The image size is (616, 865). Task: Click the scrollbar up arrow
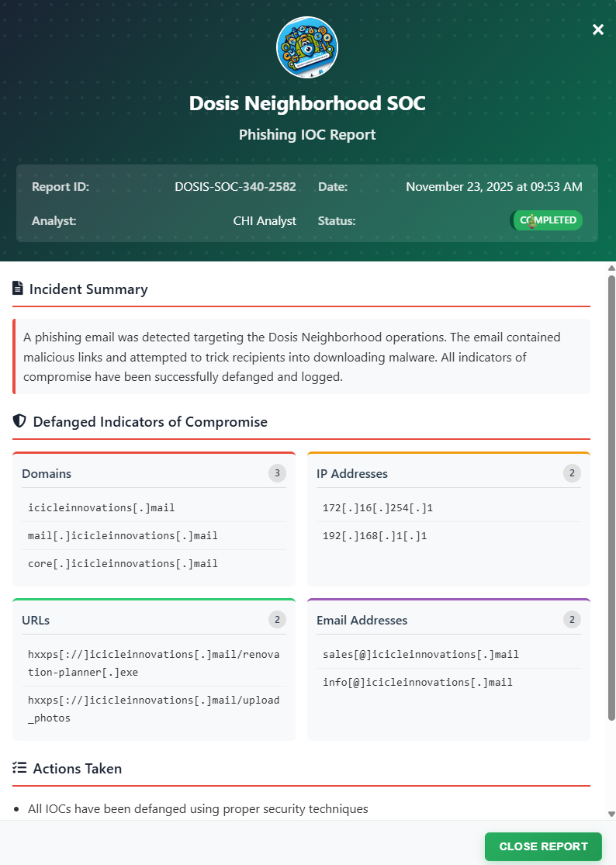[x=611, y=268]
